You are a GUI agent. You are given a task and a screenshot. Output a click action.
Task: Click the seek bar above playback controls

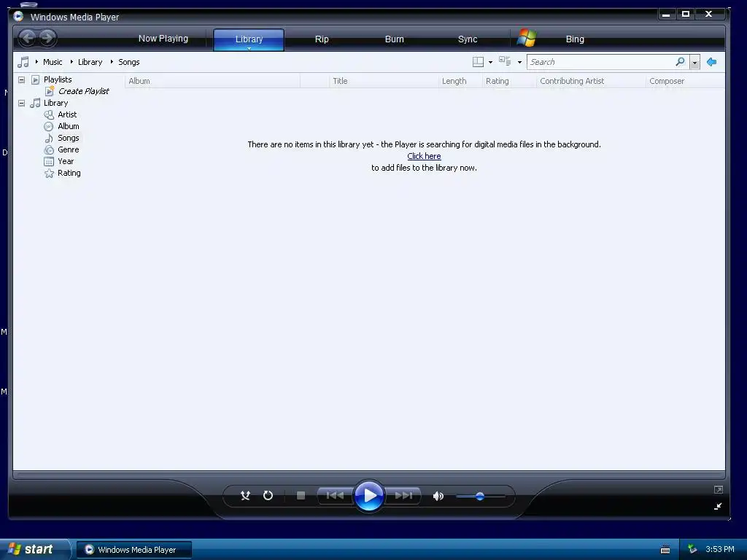click(369, 475)
